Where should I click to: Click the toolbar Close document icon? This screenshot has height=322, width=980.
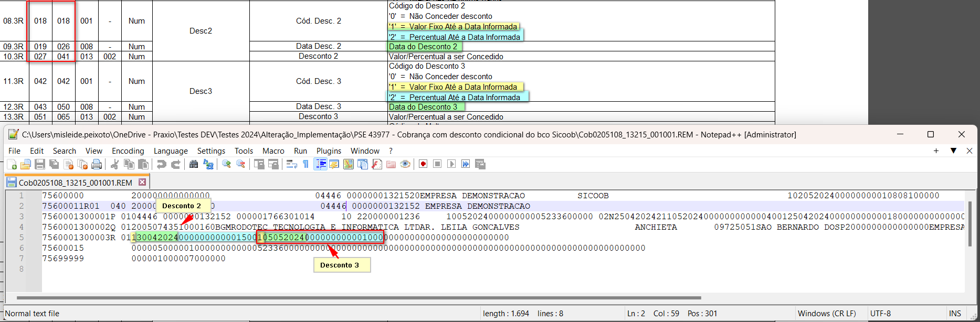click(x=68, y=165)
